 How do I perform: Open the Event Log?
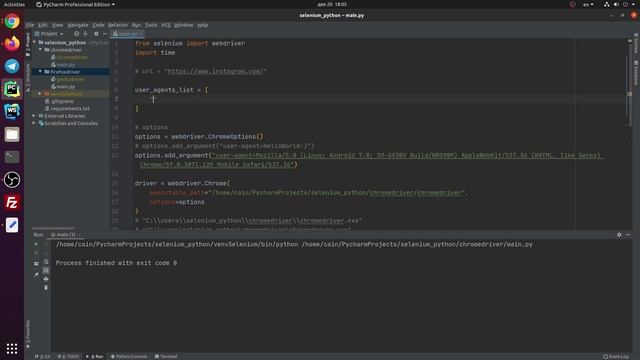click(x=616, y=356)
